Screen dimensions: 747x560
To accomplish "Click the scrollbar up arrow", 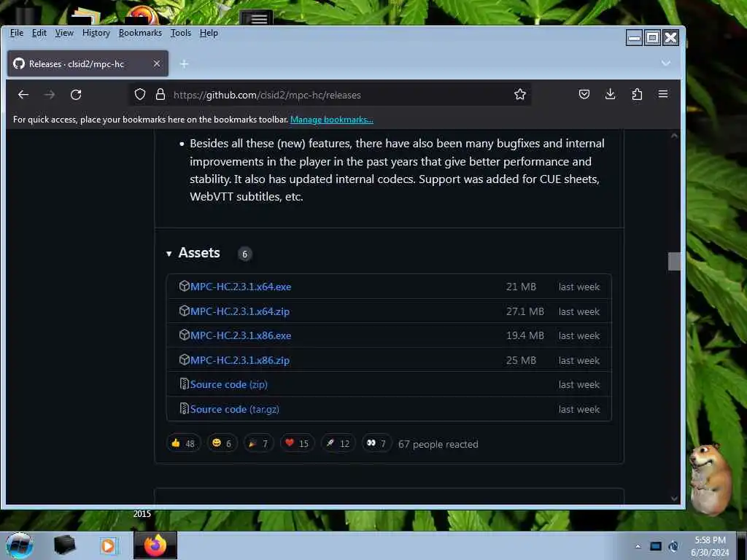I will pyautogui.click(x=674, y=136).
